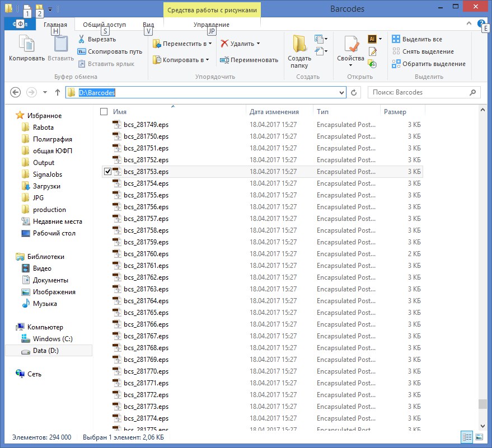492x448 pixels.
Task: Go forward with the Forward arrow
Action: coord(31,92)
